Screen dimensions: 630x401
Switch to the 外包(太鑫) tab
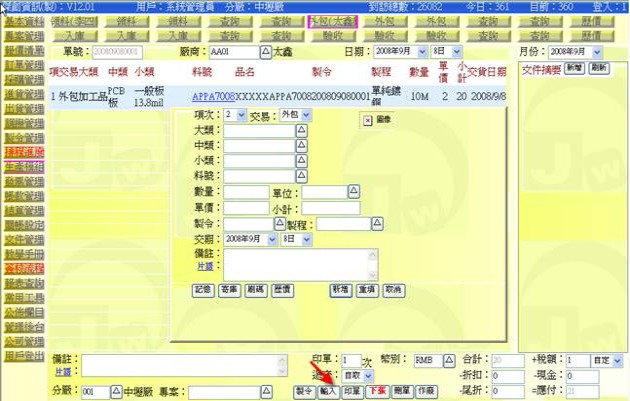[x=333, y=19]
